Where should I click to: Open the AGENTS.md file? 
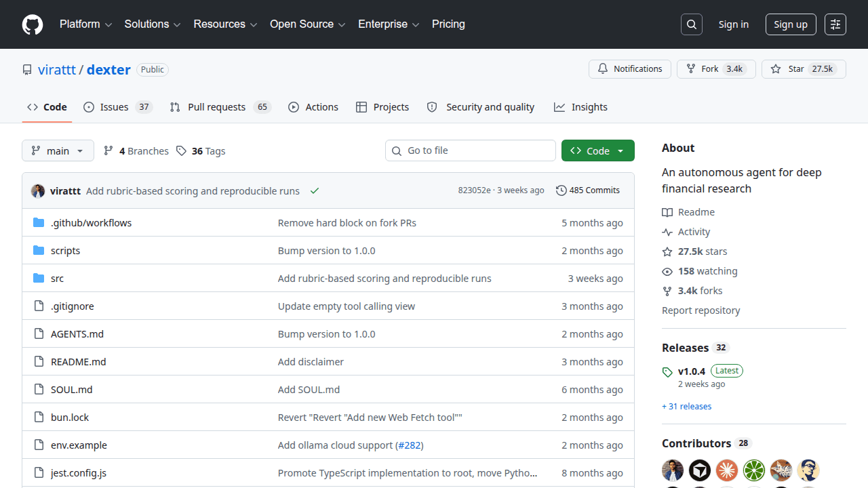click(77, 334)
